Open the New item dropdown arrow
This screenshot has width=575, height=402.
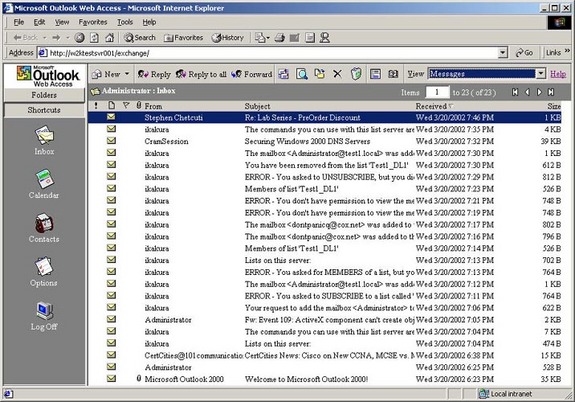[127, 74]
